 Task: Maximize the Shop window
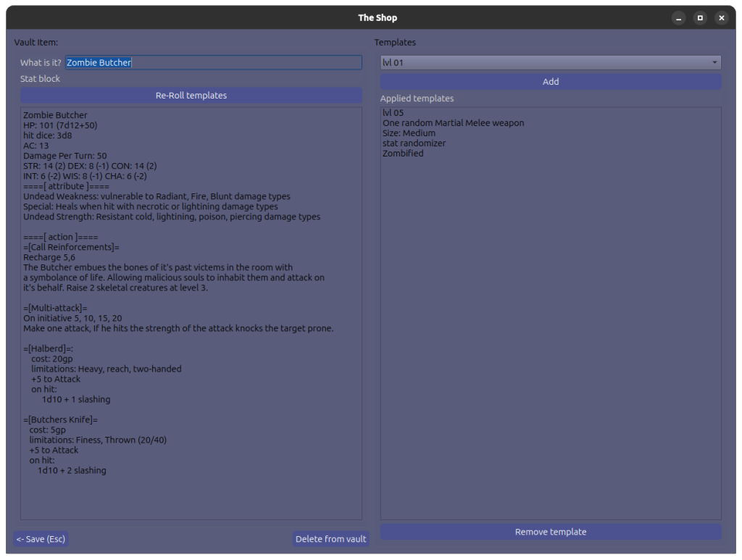700,18
